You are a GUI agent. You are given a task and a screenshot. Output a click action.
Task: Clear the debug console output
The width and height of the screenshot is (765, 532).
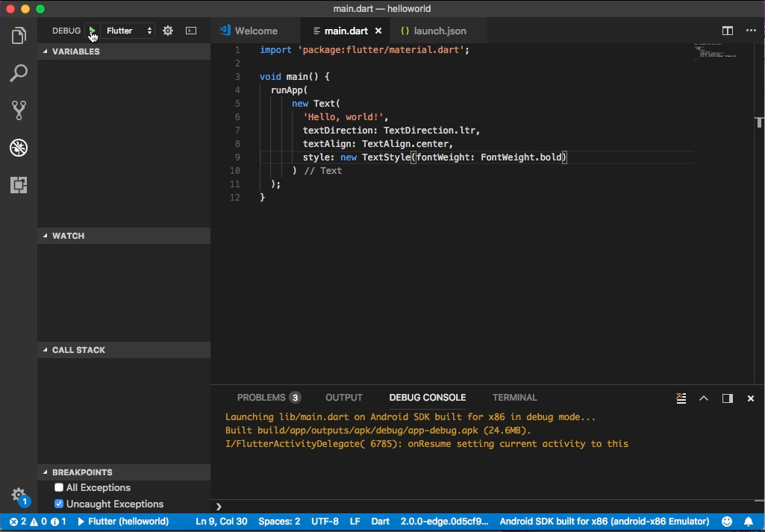[x=681, y=398]
